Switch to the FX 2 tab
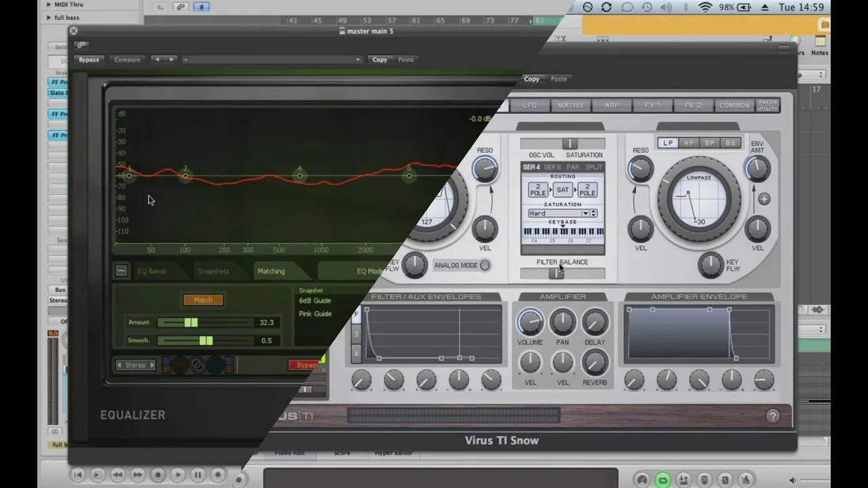The width and height of the screenshot is (868, 488). [x=693, y=106]
